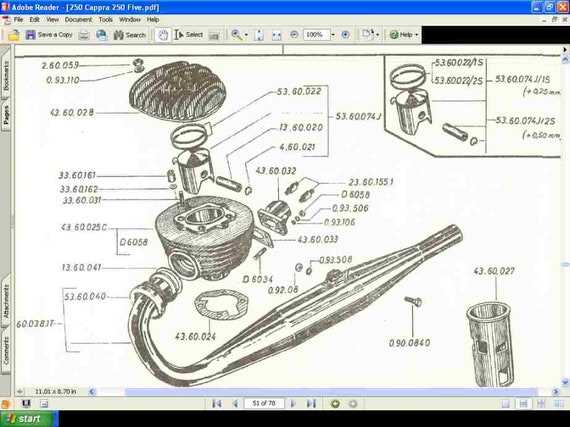
Task: Click the full screen view icon in status bar
Action: click(26, 403)
